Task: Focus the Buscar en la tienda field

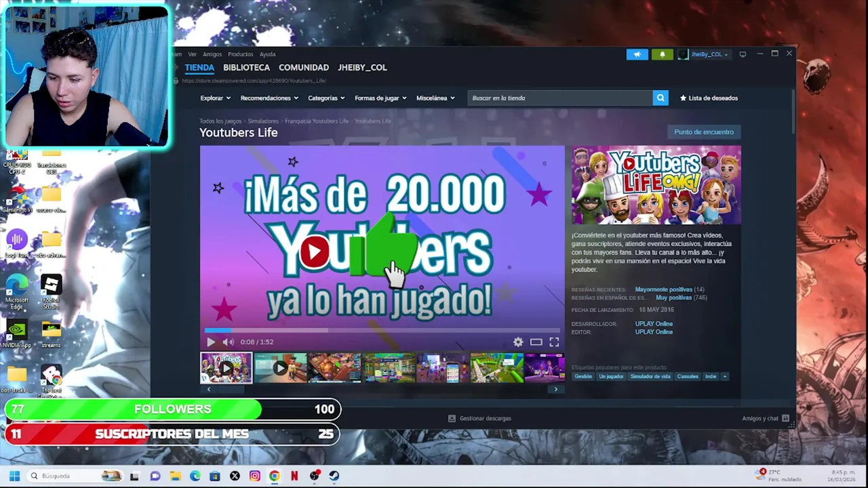Action: [x=560, y=98]
